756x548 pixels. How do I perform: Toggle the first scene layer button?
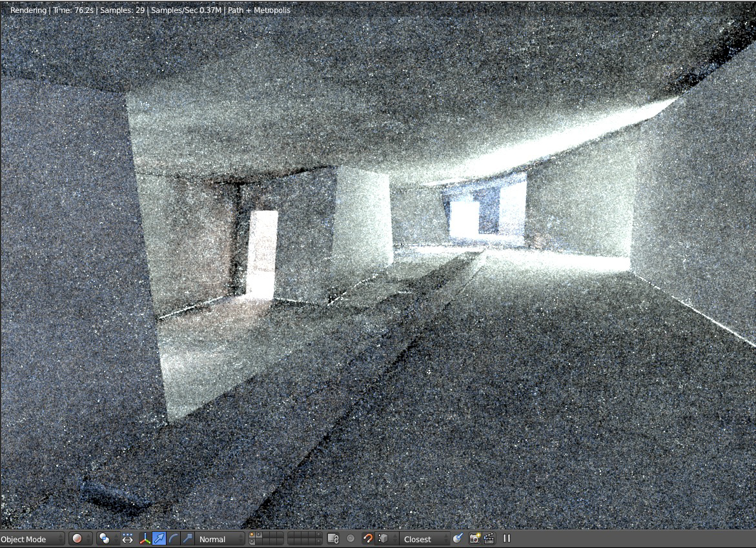click(252, 536)
